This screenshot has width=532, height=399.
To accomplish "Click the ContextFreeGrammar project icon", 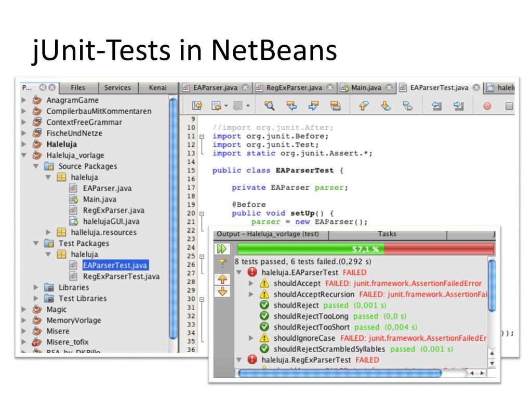I will (x=37, y=122).
